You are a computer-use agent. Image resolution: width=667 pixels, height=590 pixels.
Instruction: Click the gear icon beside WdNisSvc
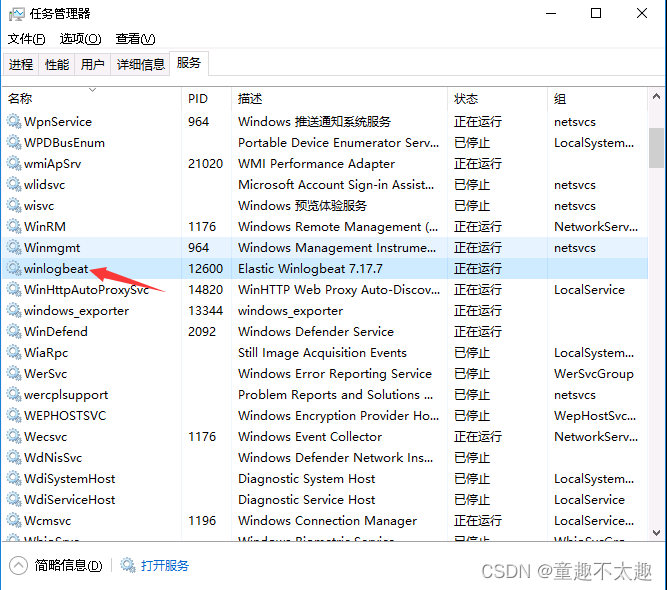[x=14, y=457]
